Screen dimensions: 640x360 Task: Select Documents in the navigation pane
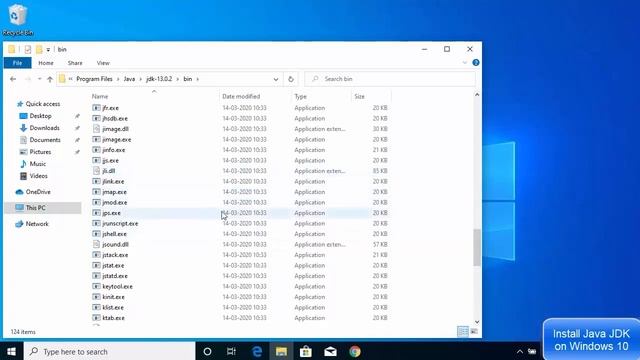click(44, 140)
